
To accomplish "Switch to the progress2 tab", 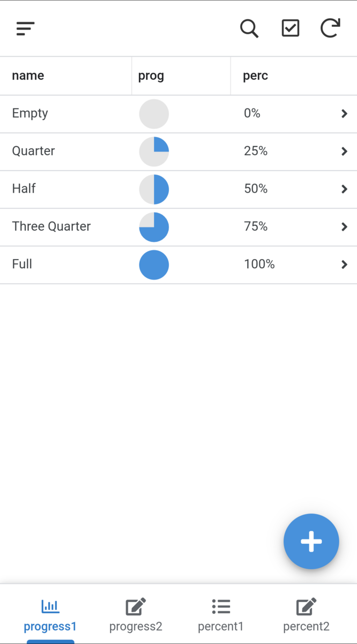I will click(135, 626).
